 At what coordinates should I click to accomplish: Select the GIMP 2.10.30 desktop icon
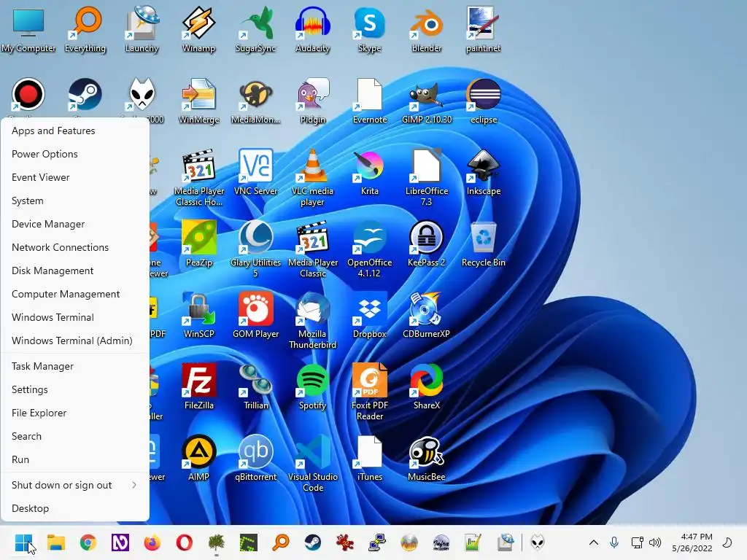pos(426,101)
